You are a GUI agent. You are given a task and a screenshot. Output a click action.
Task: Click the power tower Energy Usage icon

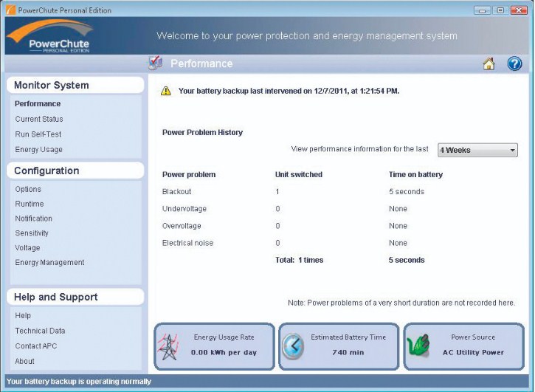168,346
